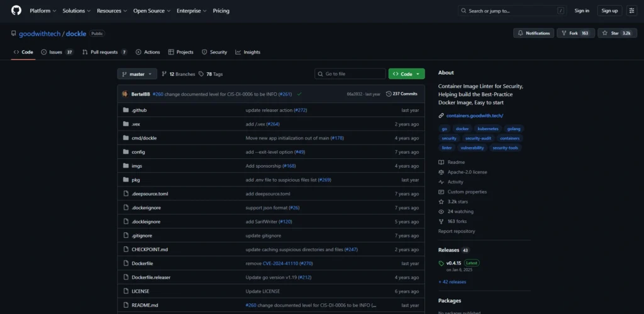Switch to the Pull requests tab
This screenshot has height=314, width=644.
click(x=105, y=52)
